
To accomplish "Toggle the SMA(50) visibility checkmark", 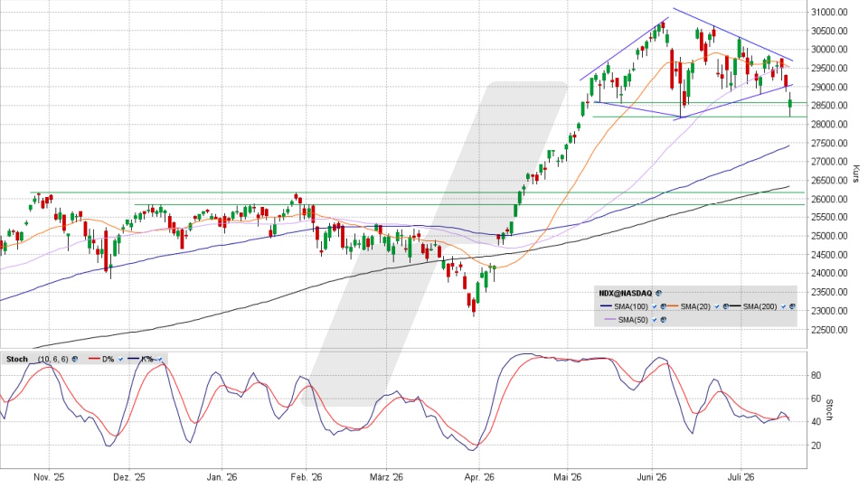I will tap(655, 320).
